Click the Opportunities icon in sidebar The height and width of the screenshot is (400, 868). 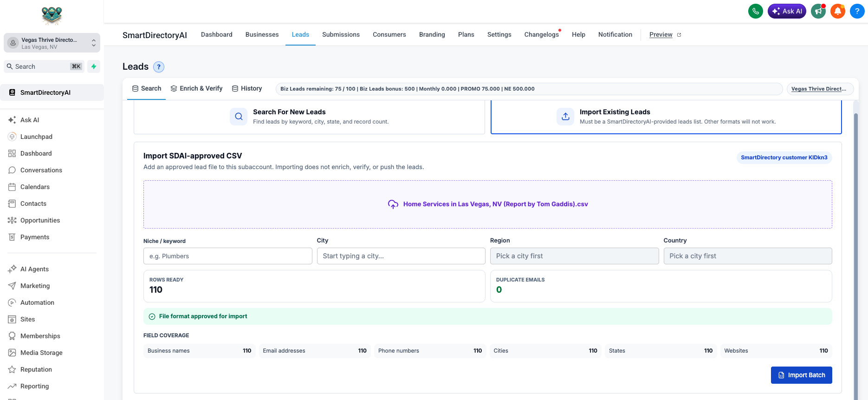tap(12, 220)
